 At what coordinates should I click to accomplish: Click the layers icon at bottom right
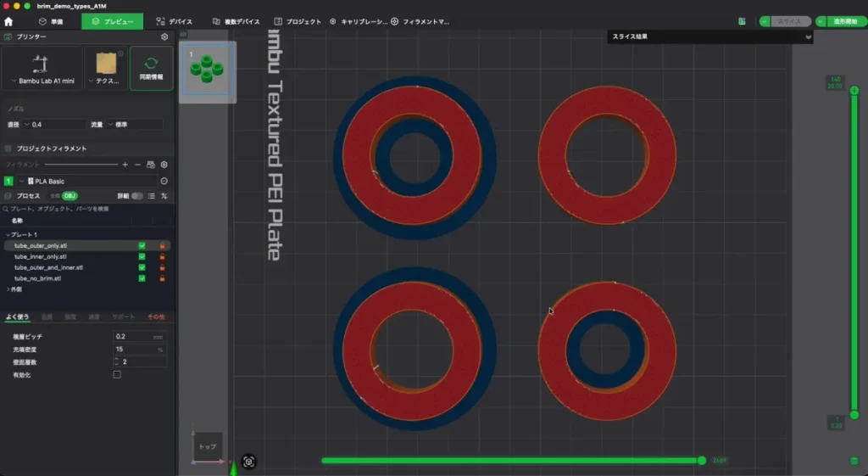pos(854,461)
